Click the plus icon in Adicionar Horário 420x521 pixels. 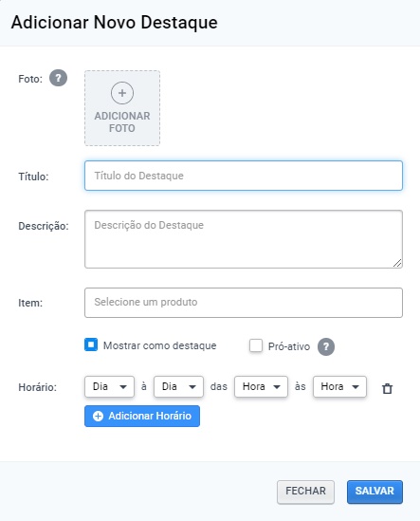(98, 416)
